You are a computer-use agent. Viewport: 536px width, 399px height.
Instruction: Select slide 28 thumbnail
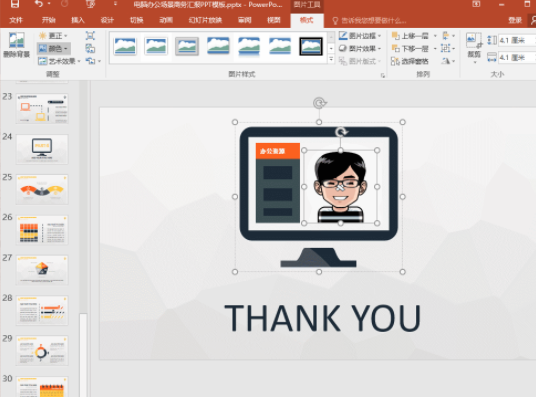(42, 310)
